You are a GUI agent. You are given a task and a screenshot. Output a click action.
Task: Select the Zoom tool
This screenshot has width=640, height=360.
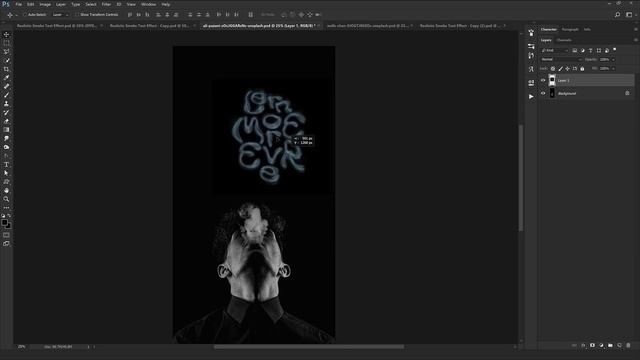pyautogui.click(x=6, y=199)
